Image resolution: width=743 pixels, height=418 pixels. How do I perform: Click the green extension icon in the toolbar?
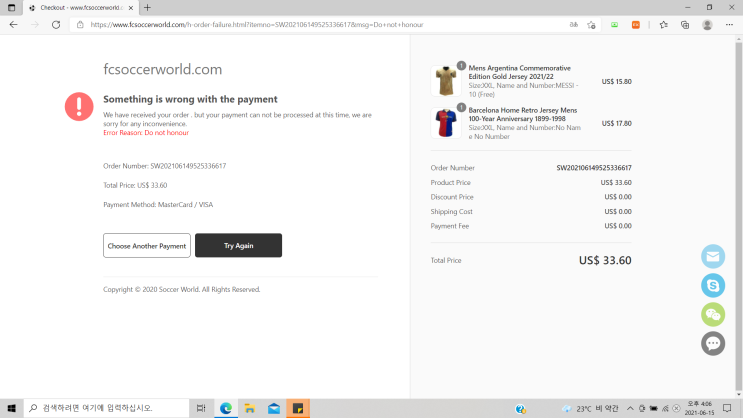coord(615,25)
